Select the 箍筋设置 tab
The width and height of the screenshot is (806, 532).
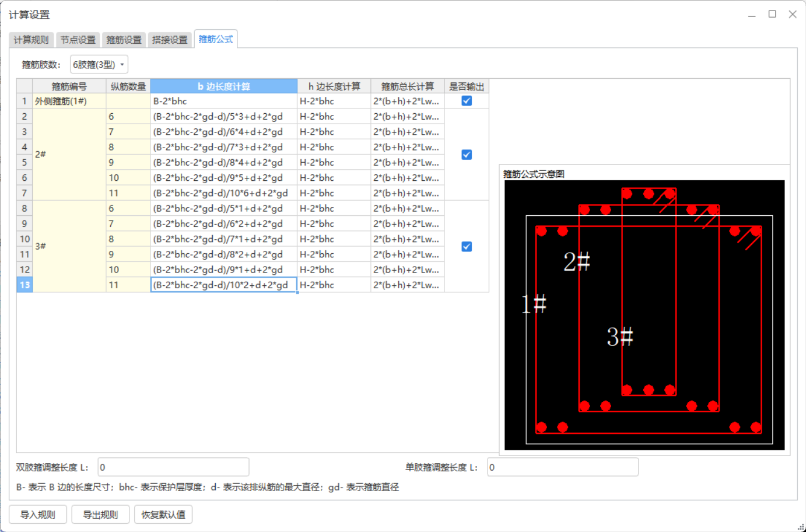coord(124,40)
